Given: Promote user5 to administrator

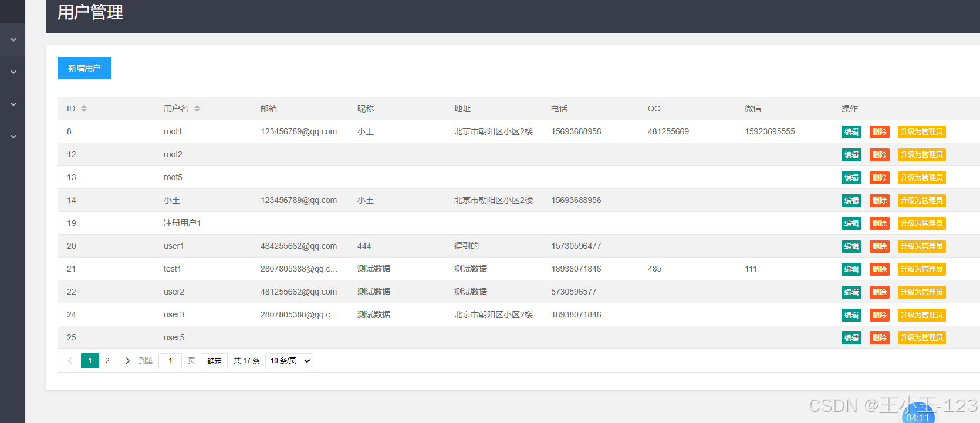Looking at the screenshot, I should [922, 338].
